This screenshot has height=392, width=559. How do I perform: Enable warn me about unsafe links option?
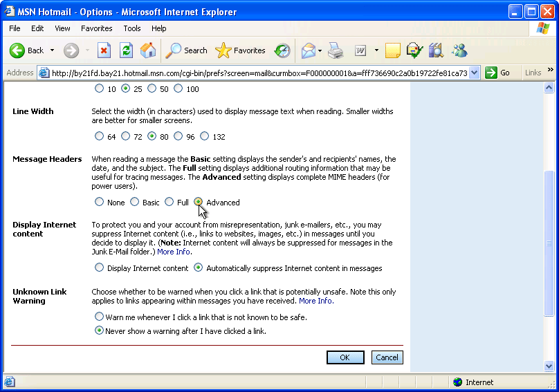tap(100, 317)
